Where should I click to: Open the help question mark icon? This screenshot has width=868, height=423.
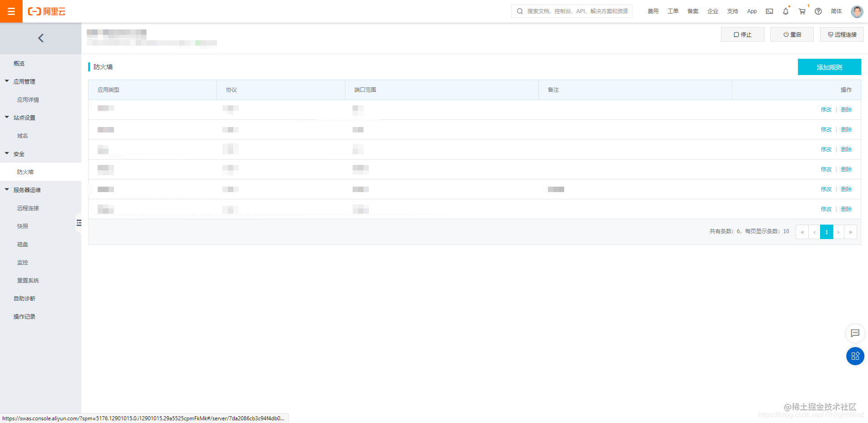point(818,11)
